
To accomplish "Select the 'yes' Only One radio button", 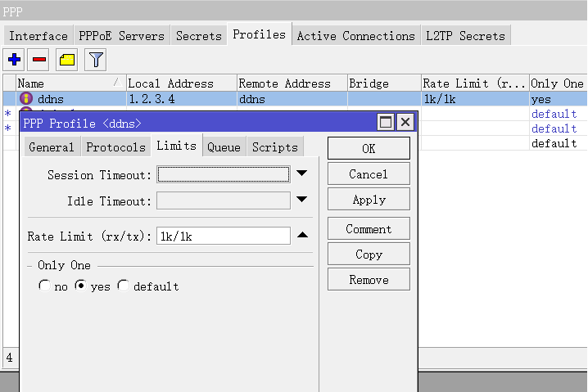I will tap(80, 286).
